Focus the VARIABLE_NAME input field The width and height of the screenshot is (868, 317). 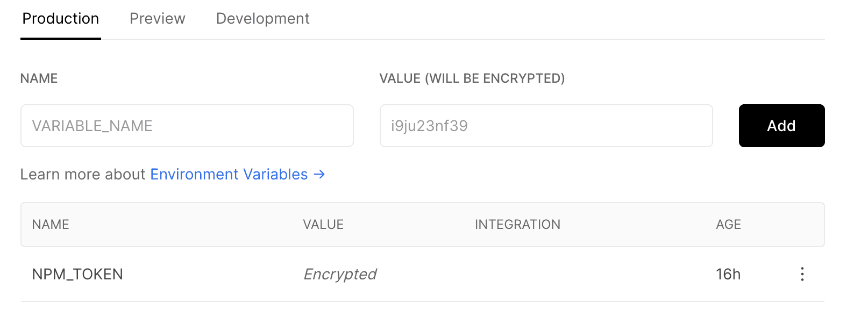[x=187, y=126]
